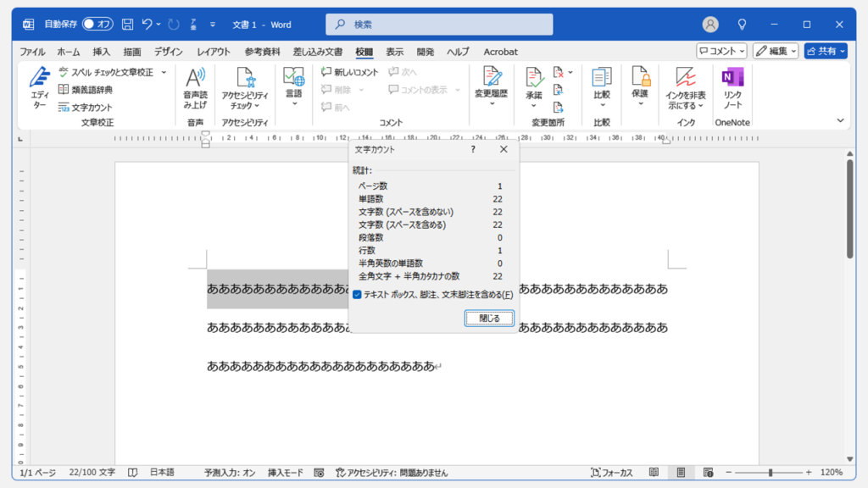Image resolution: width=868 pixels, height=488 pixels.
Task: Click the 共有 share button
Action: pos(825,51)
